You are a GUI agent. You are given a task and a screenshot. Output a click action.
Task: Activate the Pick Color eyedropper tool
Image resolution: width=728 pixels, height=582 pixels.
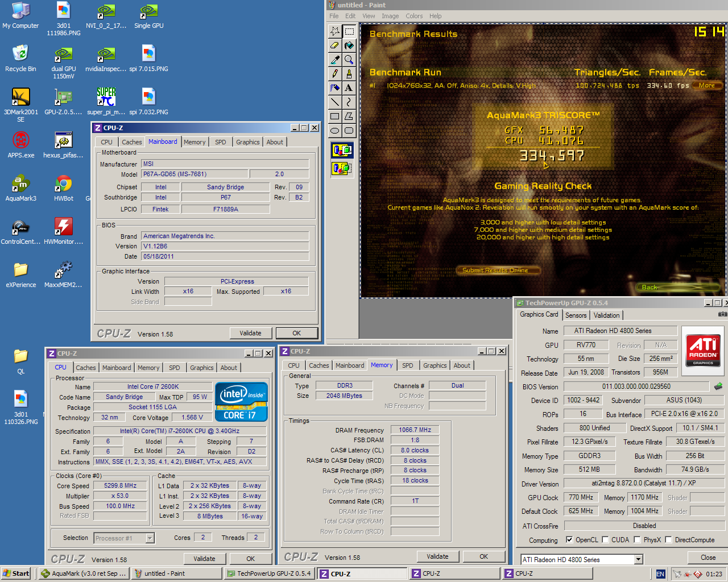(x=335, y=60)
